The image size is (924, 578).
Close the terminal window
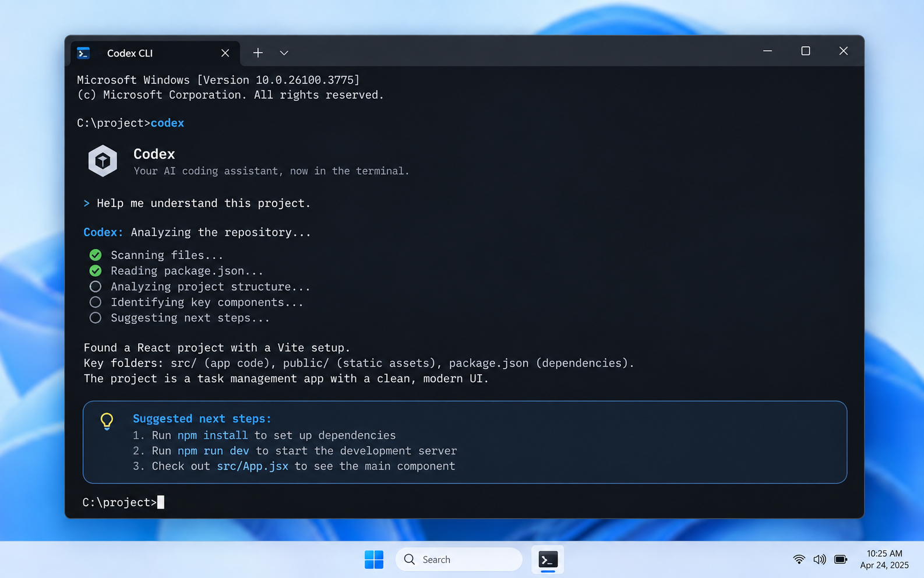[x=843, y=51]
